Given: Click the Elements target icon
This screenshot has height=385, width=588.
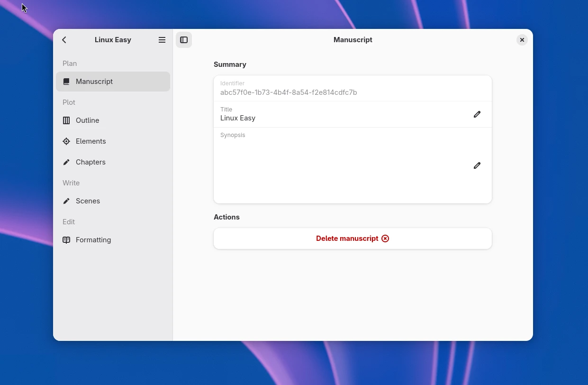Looking at the screenshot, I should click(x=66, y=141).
